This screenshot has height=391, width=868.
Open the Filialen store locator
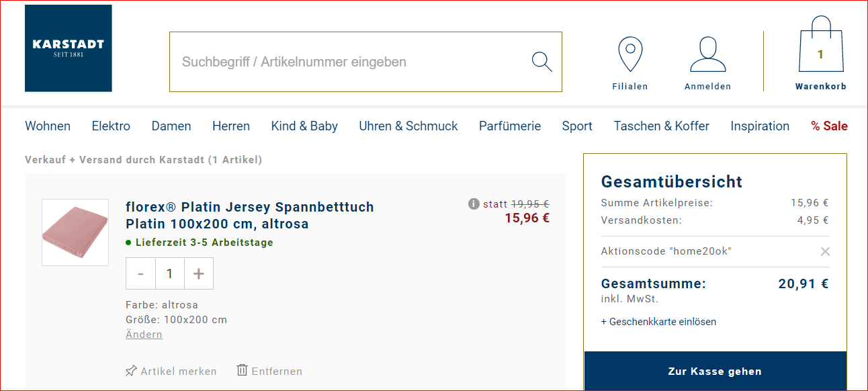coord(630,64)
